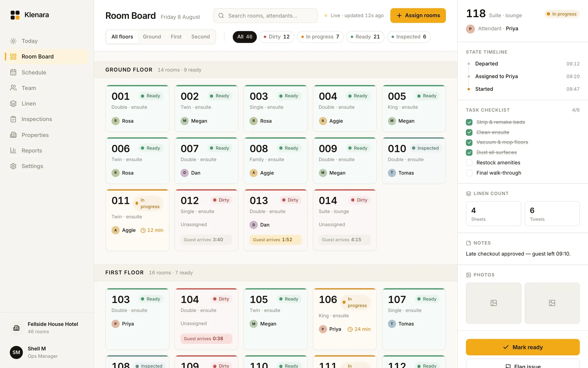This screenshot has height=368, width=588.
Task: Click the Klenara logo icon
Action: point(15,15)
